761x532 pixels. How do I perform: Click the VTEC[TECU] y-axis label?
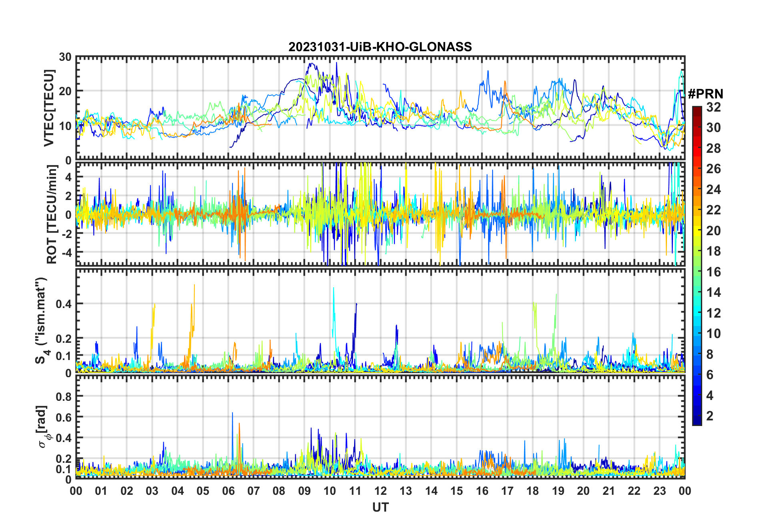(49, 108)
